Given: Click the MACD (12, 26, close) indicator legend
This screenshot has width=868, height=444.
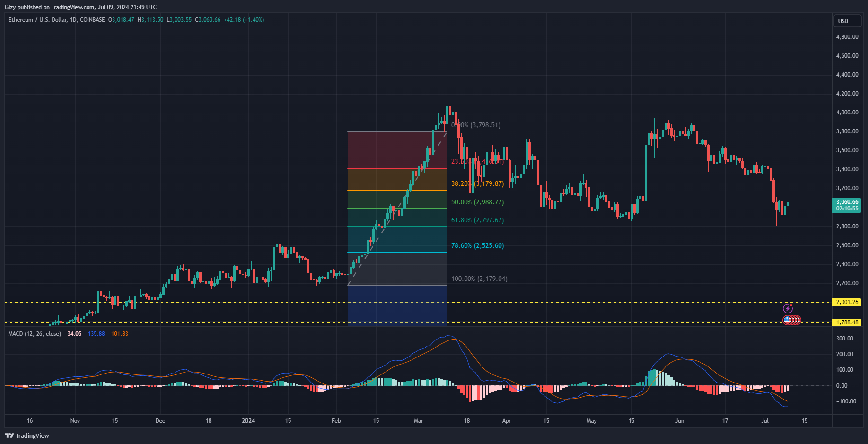Looking at the screenshot, I should (x=35, y=334).
